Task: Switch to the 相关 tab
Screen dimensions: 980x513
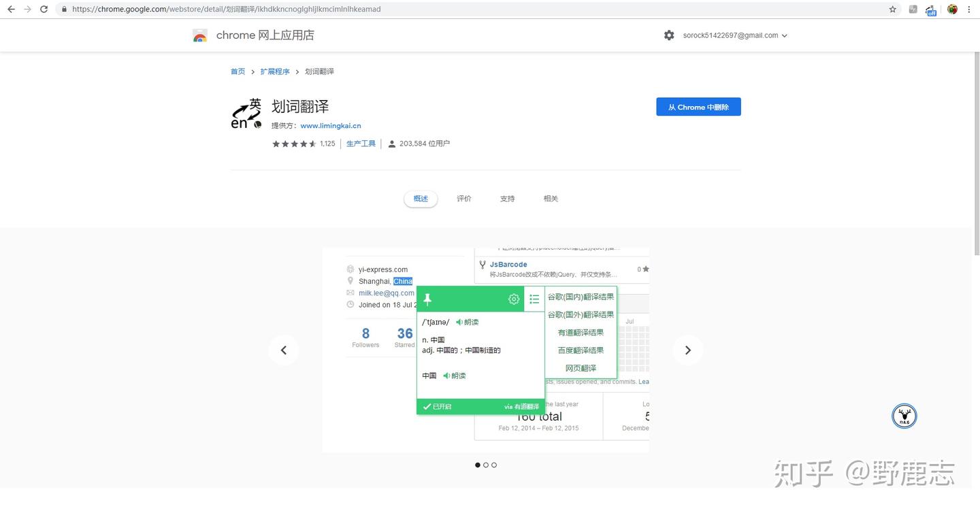Action: (551, 199)
